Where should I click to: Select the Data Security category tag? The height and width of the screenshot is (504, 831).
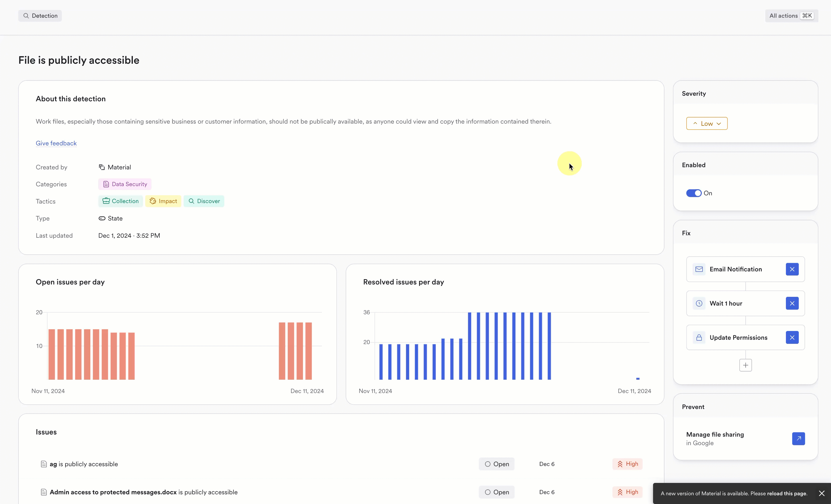click(125, 184)
